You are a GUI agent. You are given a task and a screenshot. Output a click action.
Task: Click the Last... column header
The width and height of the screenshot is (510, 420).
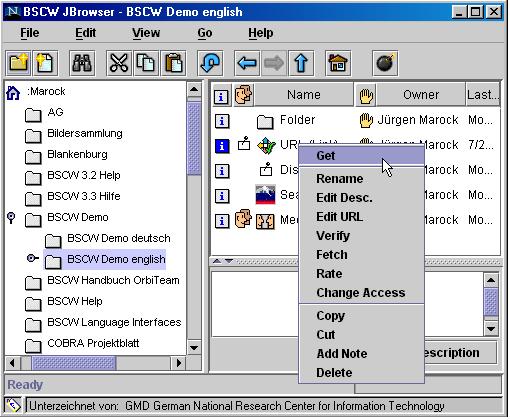(x=483, y=95)
